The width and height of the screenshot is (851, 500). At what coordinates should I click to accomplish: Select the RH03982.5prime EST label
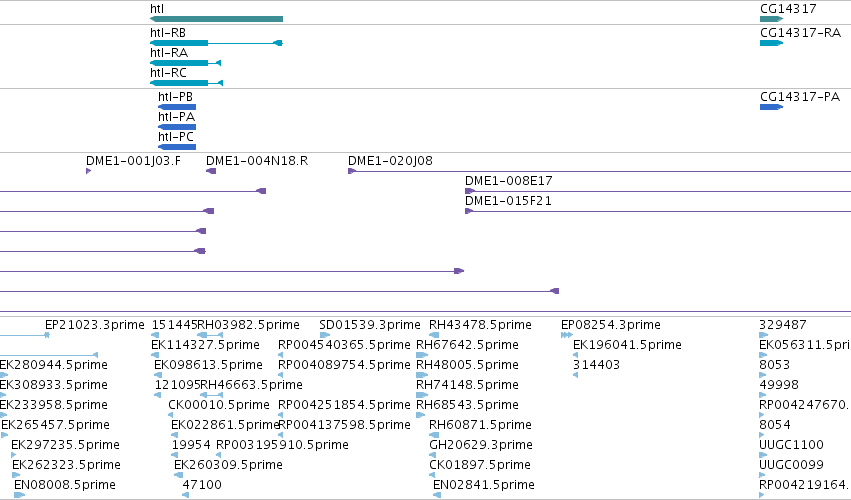tap(249, 325)
